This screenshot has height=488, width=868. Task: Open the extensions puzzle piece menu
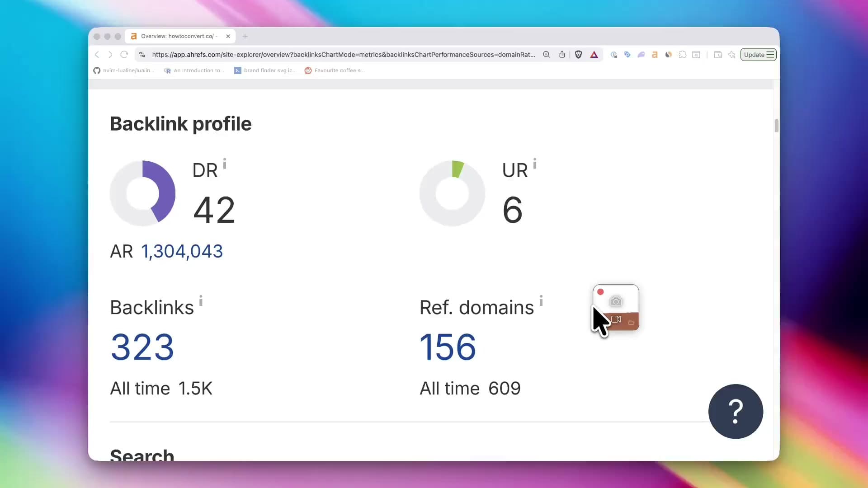pyautogui.click(x=683, y=55)
